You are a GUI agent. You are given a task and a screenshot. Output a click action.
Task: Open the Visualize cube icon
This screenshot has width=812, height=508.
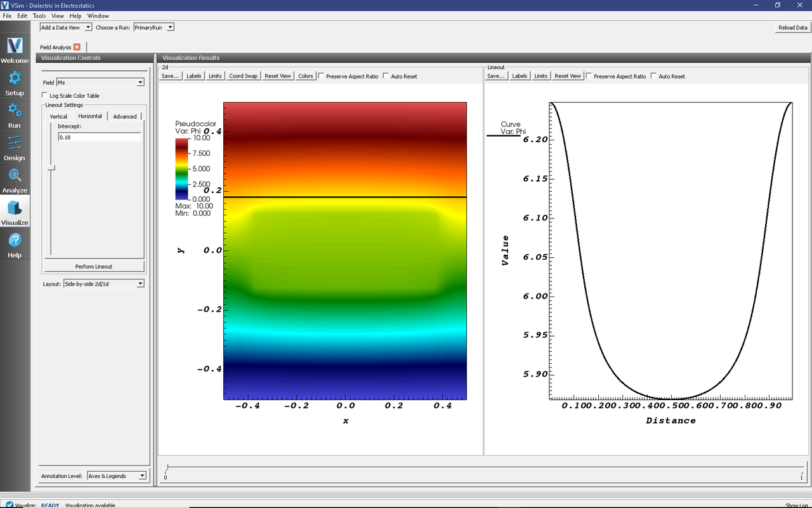click(x=15, y=212)
